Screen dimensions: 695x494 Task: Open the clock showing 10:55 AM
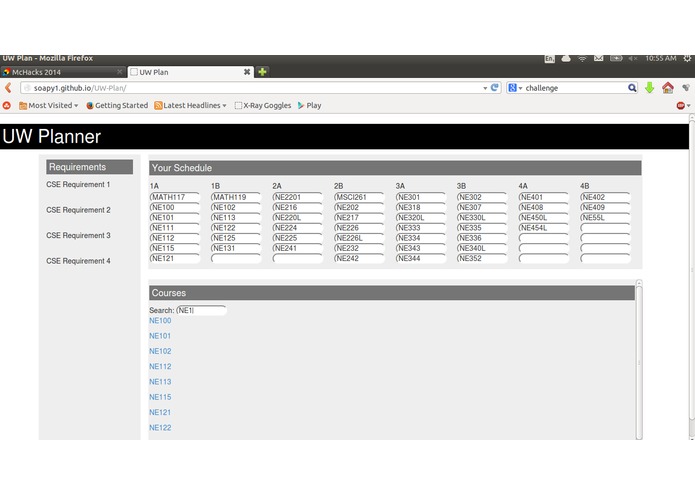(x=660, y=58)
